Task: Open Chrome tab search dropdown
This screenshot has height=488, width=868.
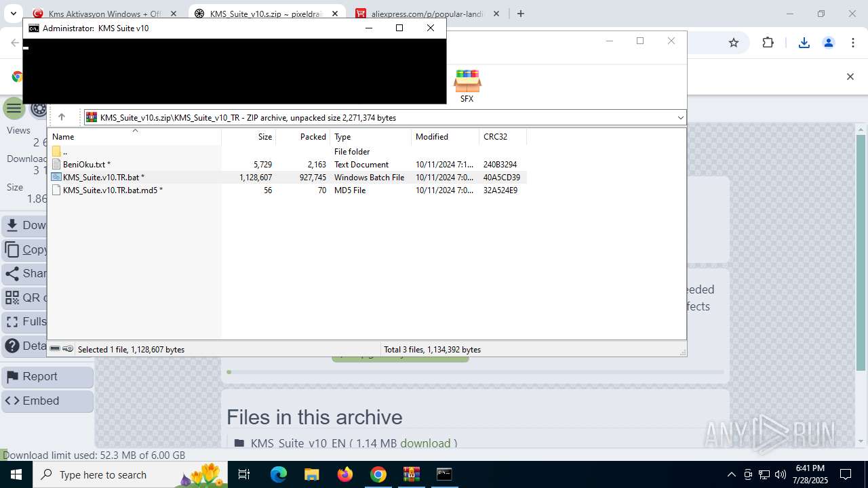Action: coord(12,14)
